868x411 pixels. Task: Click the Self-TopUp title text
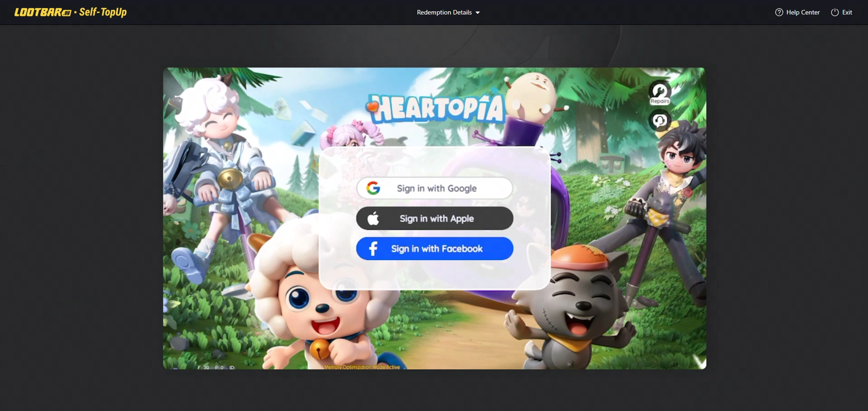click(103, 12)
